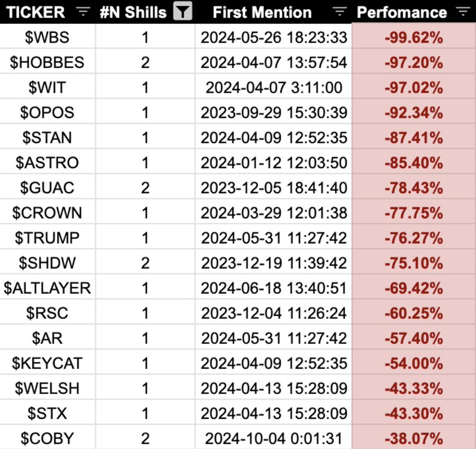This screenshot has width=476, height=449.
Task: Select the 2024-10-04 0:01:31 date cell
Action: tap(274, 438)
